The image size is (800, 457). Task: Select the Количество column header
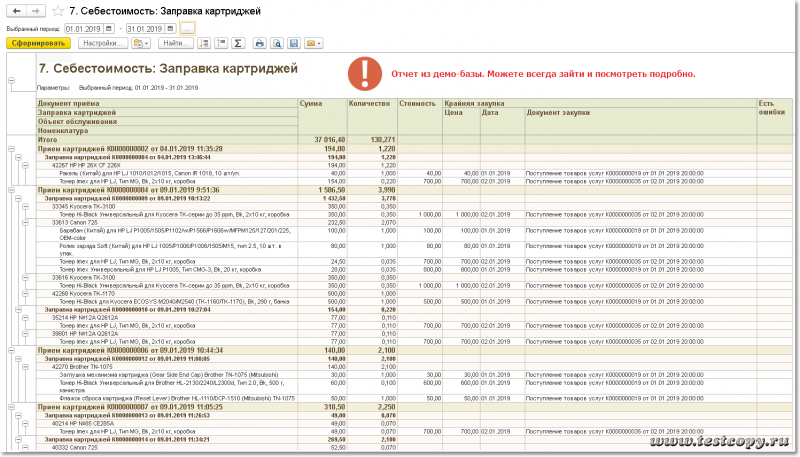point(372,117)
